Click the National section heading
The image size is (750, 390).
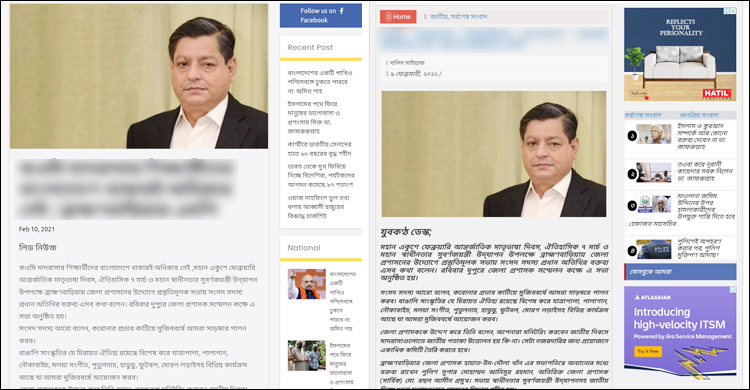pyautogui.click(x=304, y=248)
